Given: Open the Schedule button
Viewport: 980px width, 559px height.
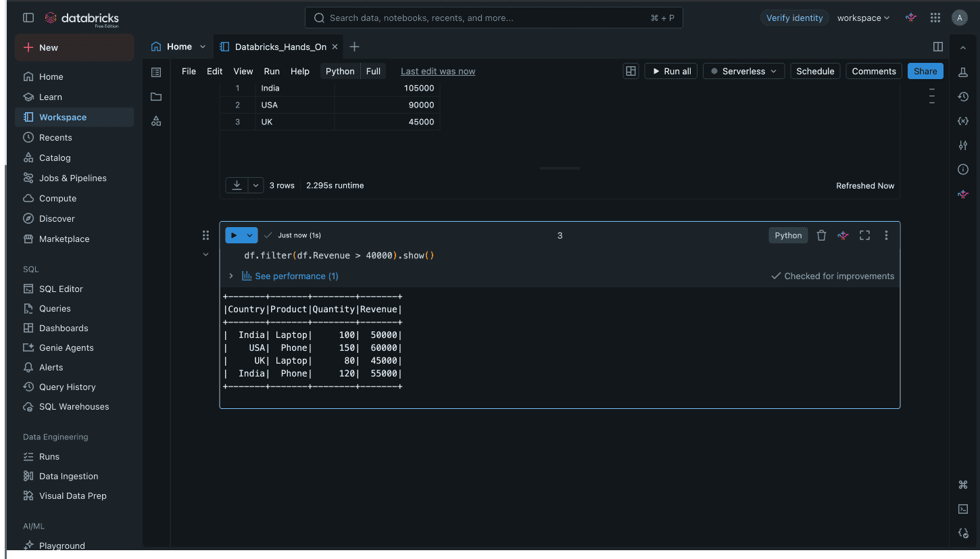Looking at the screenshot, I should click(815, 71).
